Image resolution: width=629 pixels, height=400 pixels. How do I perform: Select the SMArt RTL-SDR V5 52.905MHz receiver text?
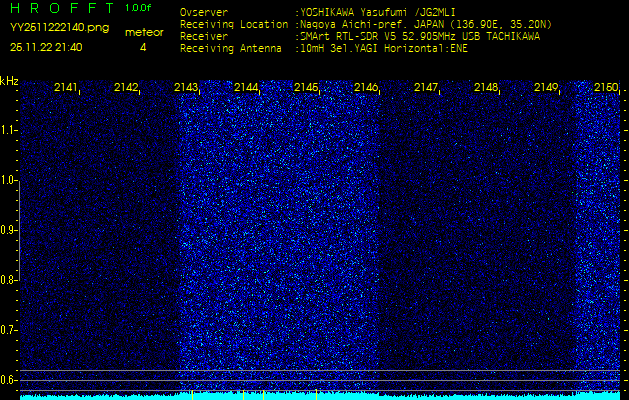(420, 37)
